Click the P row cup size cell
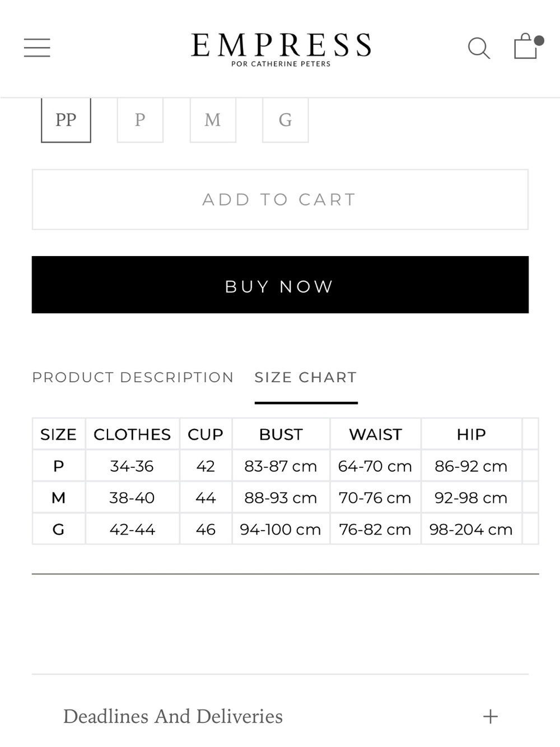560x747 pixels. pos(206,466)
